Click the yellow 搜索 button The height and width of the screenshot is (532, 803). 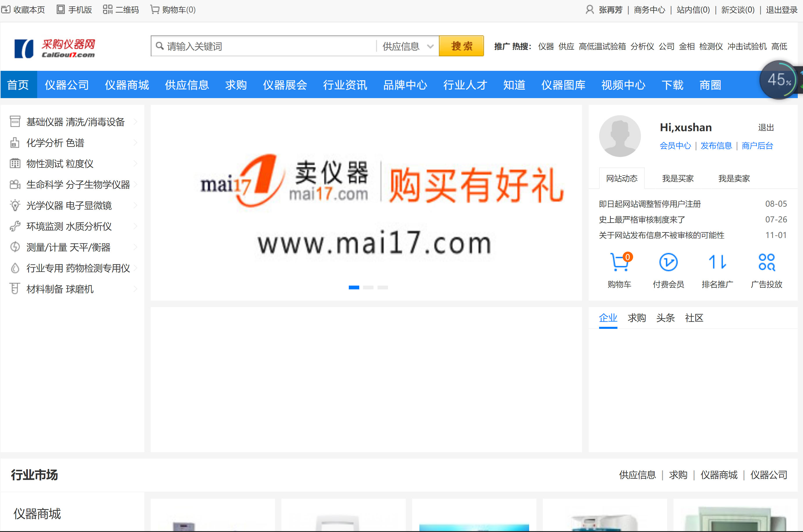[x=461, y=46]
